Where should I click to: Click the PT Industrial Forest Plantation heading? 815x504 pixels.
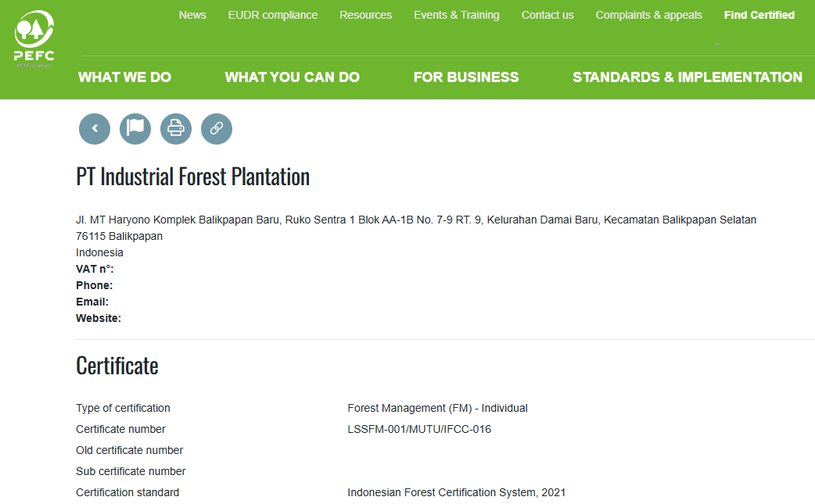point(193,177)
